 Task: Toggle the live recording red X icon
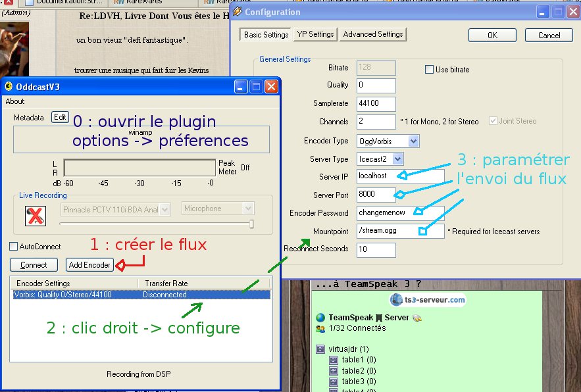(36, 216)
